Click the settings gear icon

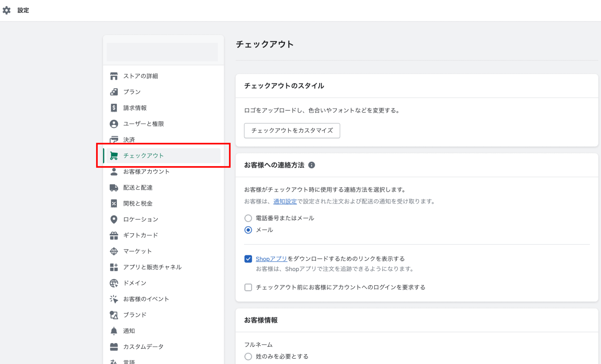pyautogui.click(x=7, y=10)
